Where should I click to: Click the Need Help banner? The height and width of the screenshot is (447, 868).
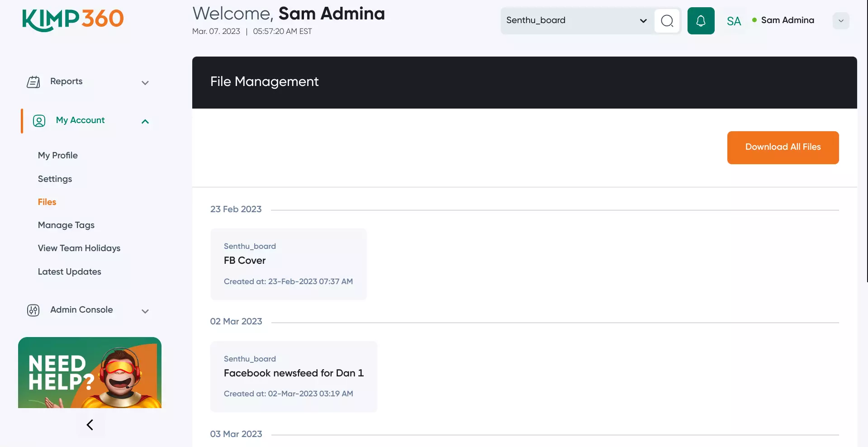pos(90,372)
